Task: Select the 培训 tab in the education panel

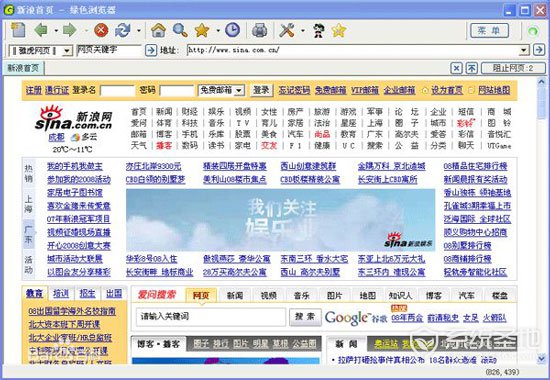Action: pyautogui.click(x=61, y=293)
